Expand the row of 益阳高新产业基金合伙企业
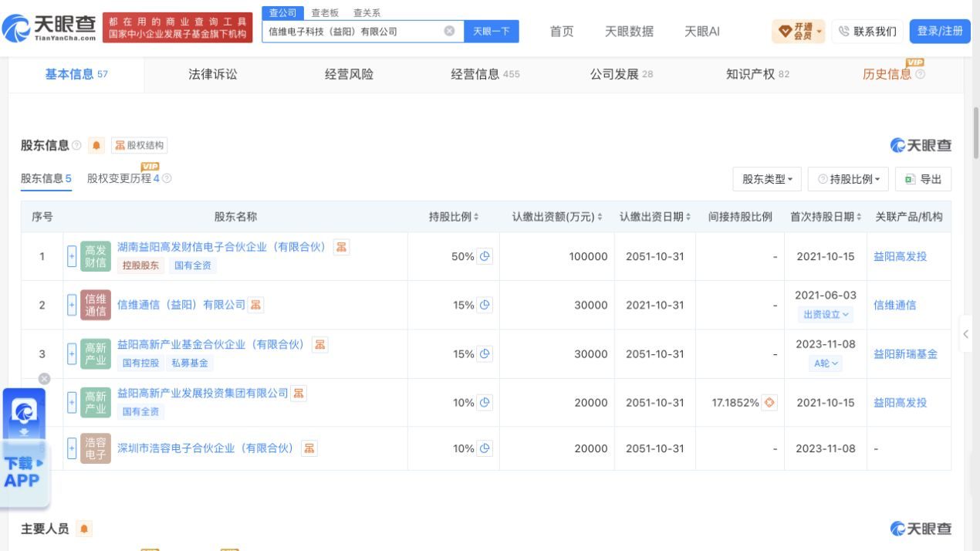Viewport: 980px width, 551px height. (72, 354)
